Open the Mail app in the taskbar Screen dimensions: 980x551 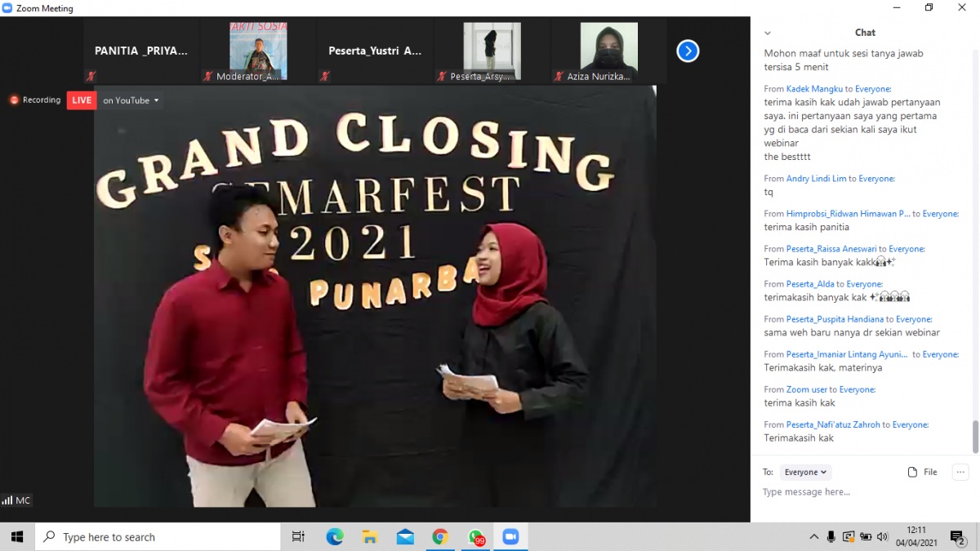pos(405,536)
